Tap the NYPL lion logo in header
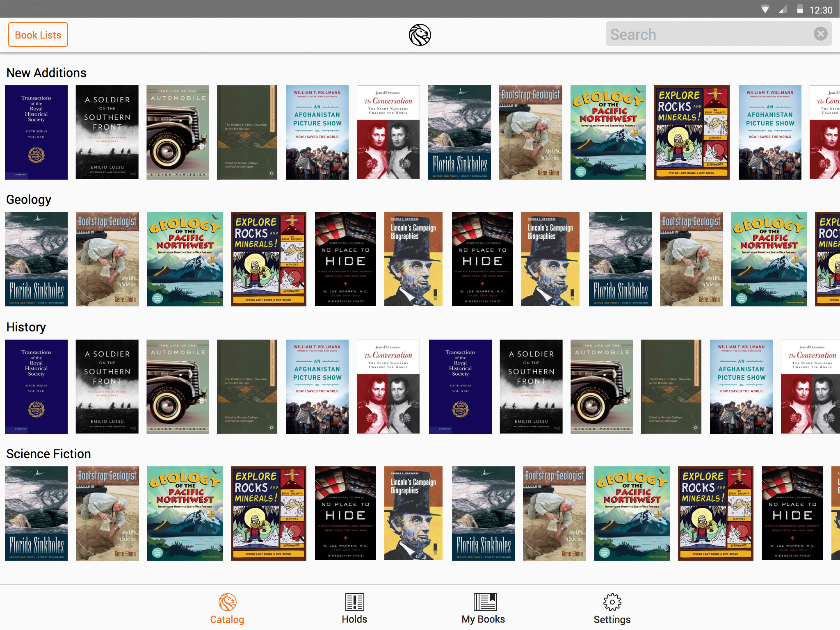 420,35
